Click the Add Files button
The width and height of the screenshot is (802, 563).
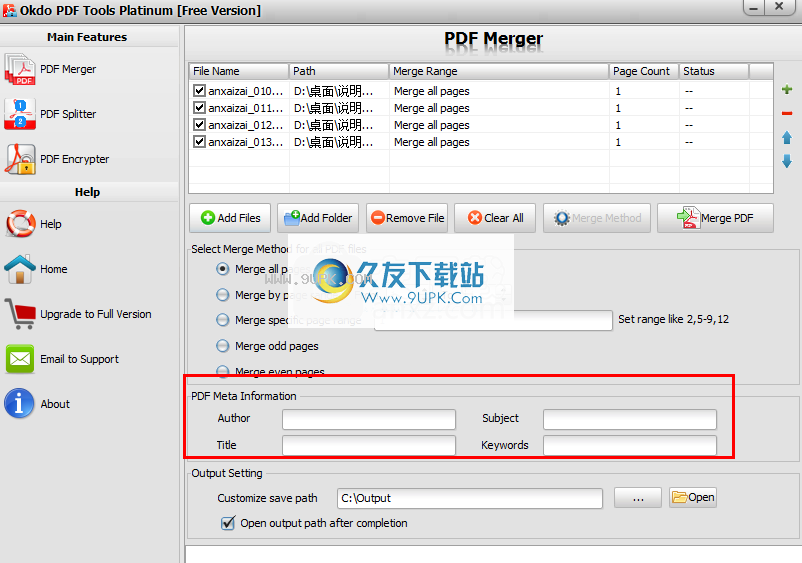coord(230,218)
